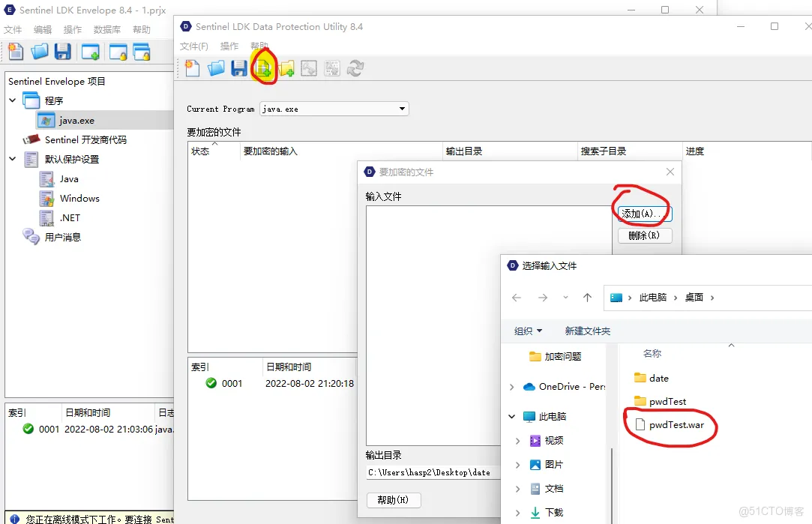This screenshot has height=524, width=812.
Task: Click 此电脑 in the address breadcrumb
Action: 652,297
